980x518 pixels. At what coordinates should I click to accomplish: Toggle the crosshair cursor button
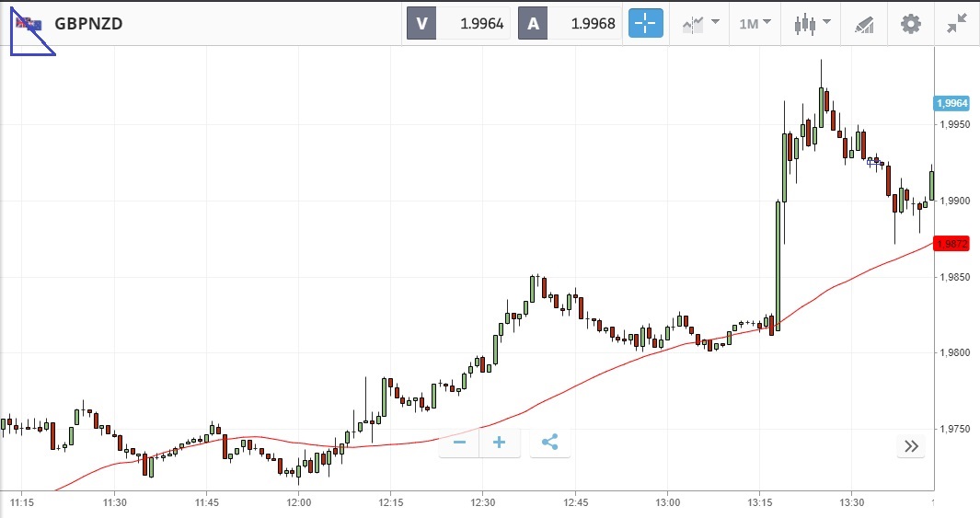pos(646,23)
